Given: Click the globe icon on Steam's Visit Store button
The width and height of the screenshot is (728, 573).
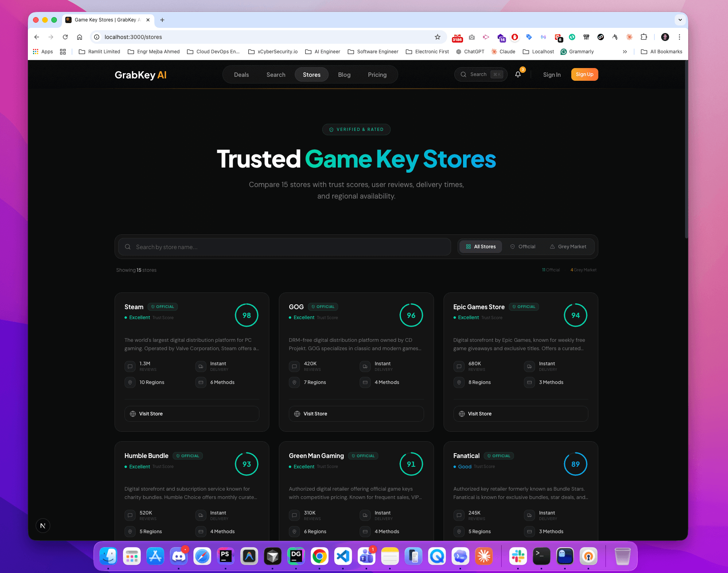Looking at the screenshot, I should [x=133, y=414].
